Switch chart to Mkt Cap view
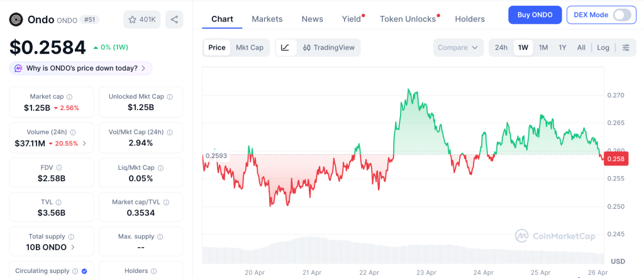Viewport: 644px width, 278px height. click(x=250, y=47)
